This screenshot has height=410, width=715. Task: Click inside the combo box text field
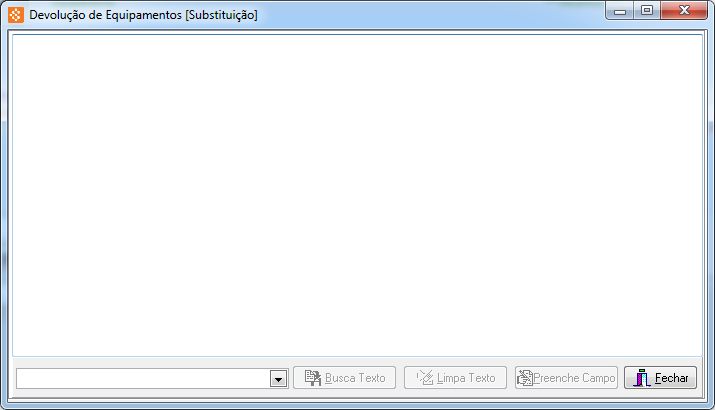coord(143,379)
